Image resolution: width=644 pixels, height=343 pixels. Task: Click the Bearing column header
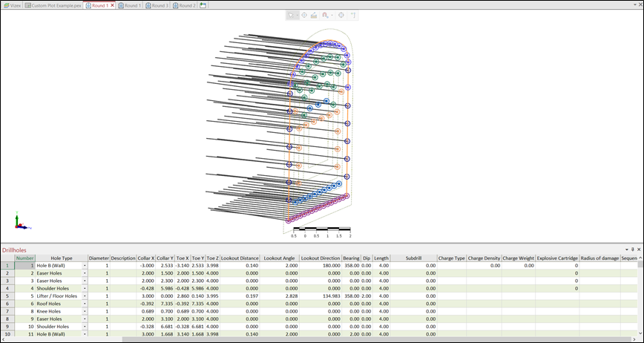tap(351, 258)
